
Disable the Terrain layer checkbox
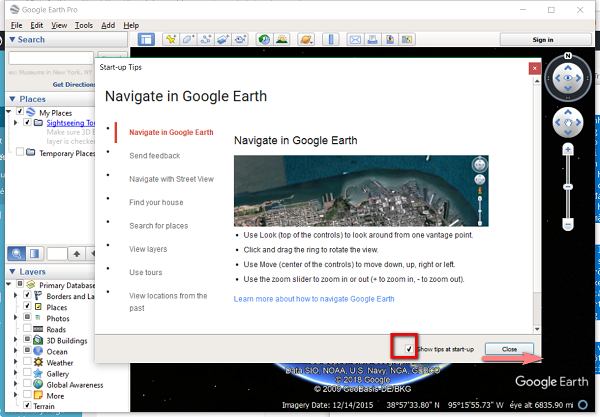pyautogui.click(x=27, y=405)
